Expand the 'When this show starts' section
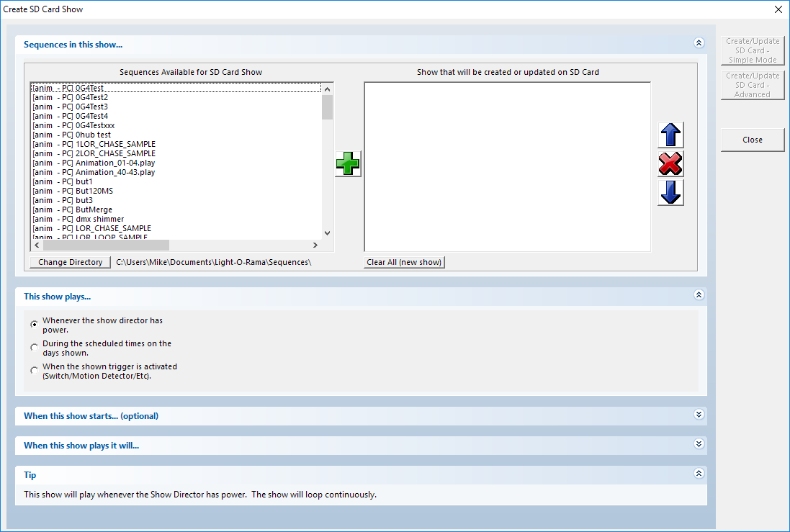 click(698, 415)
